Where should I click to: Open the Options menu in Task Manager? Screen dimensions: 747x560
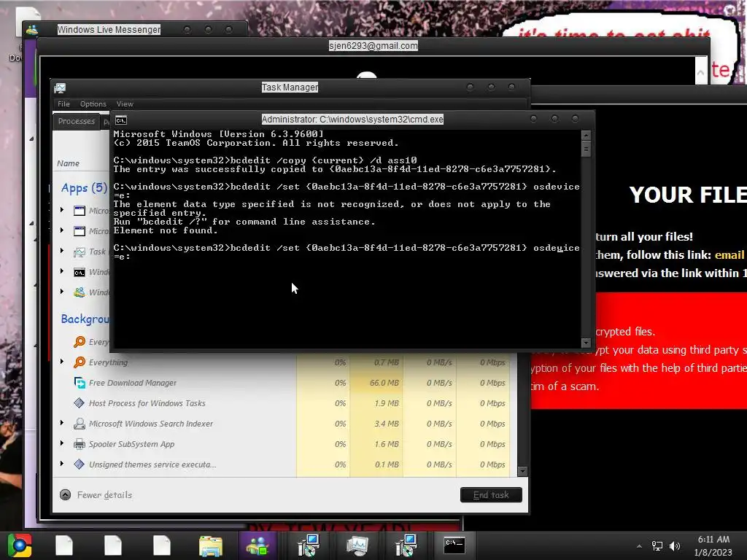click(x=93, y=104)
